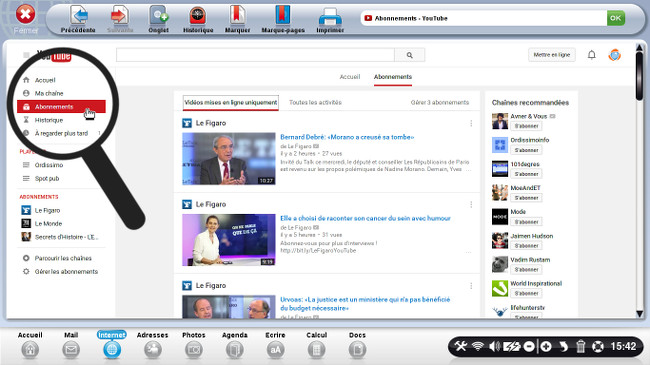Open Le Figaro subscription in sidebar
This screenshot has height=365, width=650.
(47, 210)
